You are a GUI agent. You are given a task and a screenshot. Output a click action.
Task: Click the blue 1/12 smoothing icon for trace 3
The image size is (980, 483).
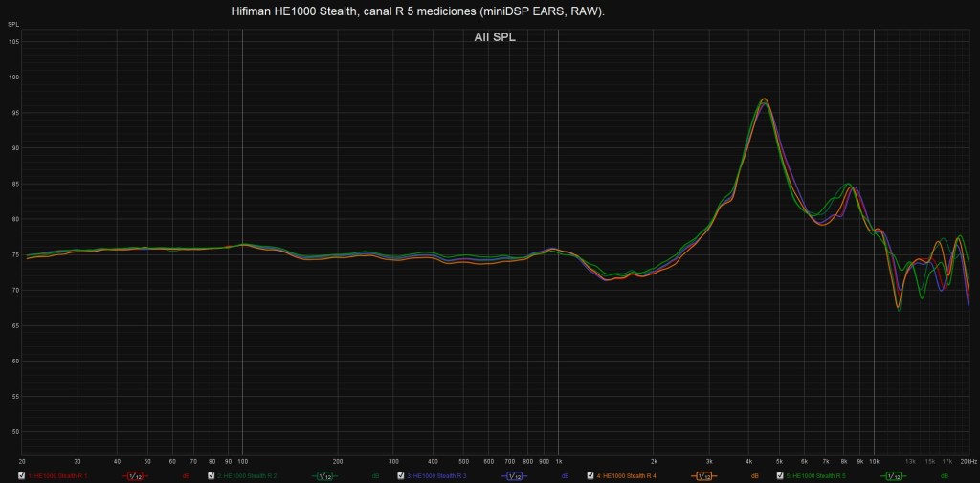point(514,475)
